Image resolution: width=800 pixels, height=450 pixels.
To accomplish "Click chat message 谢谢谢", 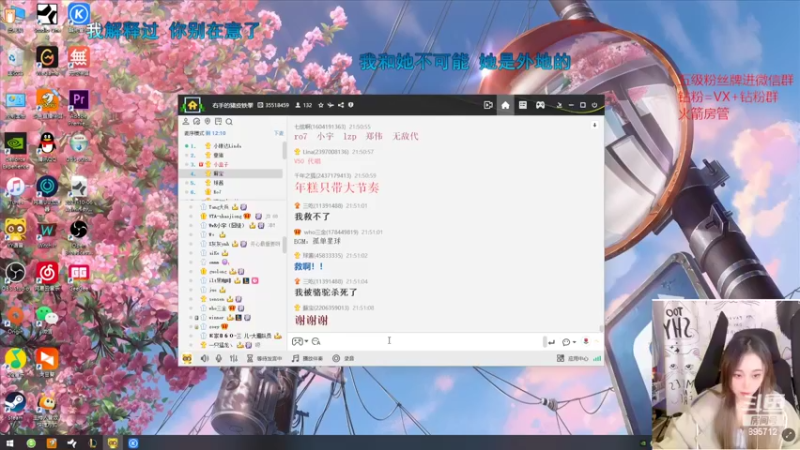I will [x=311, y=320].
